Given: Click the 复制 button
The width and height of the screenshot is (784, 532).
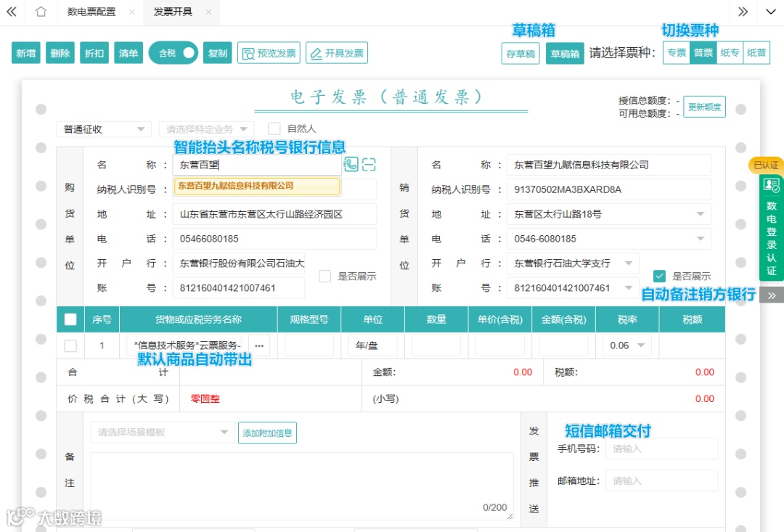Looking at the screenshot, I should pos(218,53).
